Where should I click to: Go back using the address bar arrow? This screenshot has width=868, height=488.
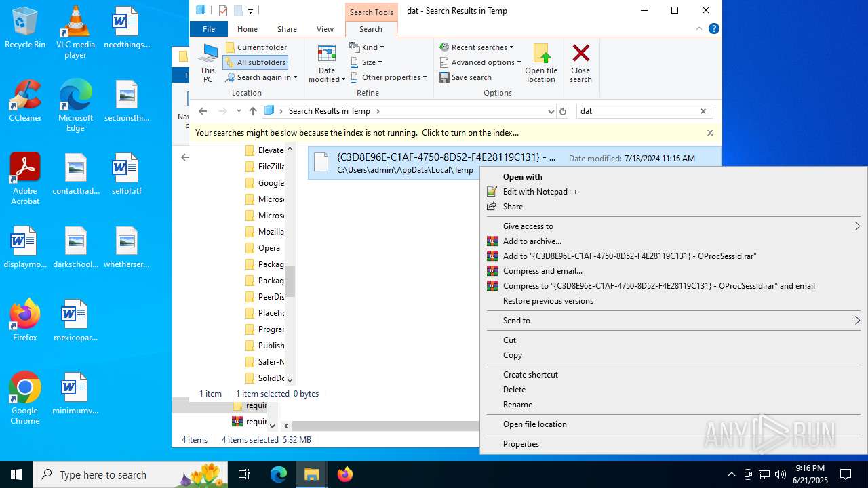tap(203, 111)
